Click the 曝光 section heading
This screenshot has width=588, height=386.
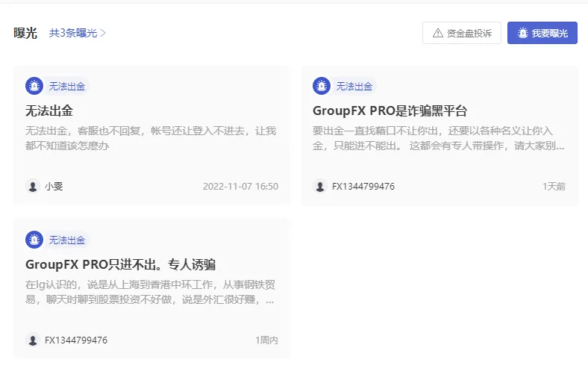[x=25, y=33]
